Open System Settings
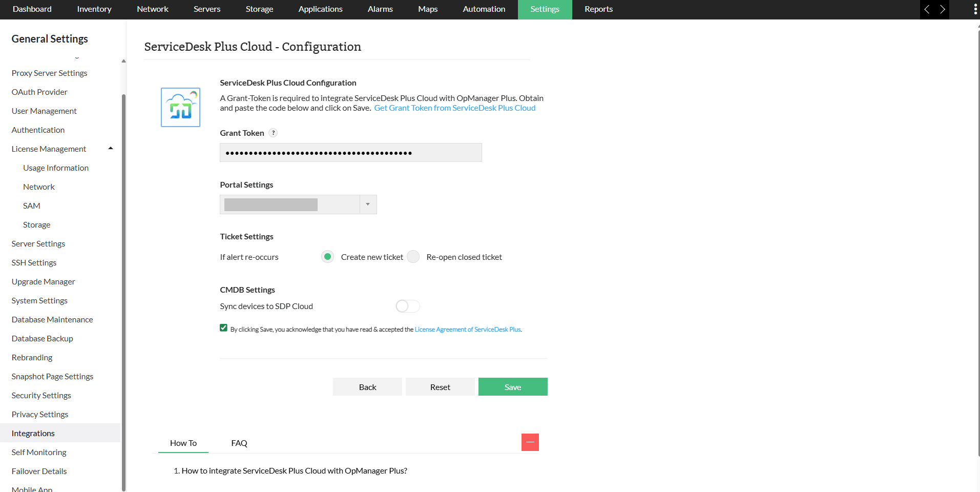Image resolution: width=980 pixels, height=492 pixels. point(39,300)
